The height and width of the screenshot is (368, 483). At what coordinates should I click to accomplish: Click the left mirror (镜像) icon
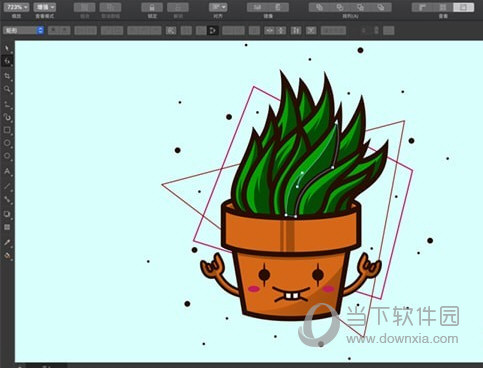pos(257,7)
